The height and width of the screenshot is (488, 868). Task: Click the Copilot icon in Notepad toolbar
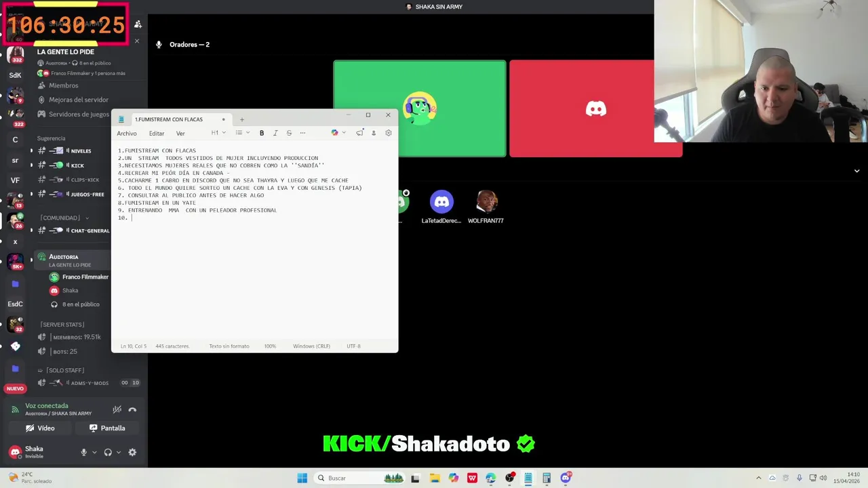[x=334, y=133]
